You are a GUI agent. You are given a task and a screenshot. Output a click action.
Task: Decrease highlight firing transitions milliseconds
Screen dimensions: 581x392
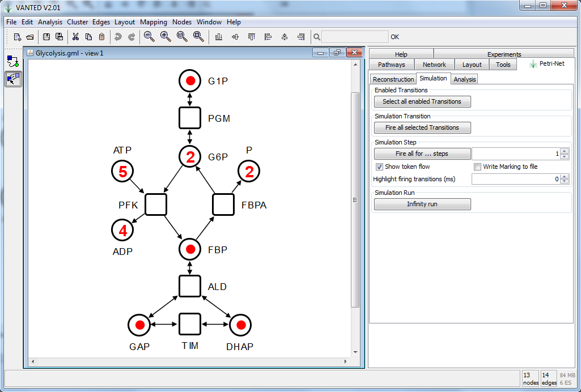[565, 182]
